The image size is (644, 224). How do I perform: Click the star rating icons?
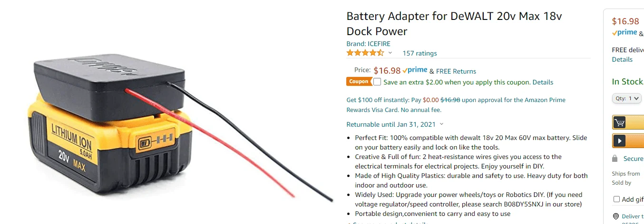point(365,53)
